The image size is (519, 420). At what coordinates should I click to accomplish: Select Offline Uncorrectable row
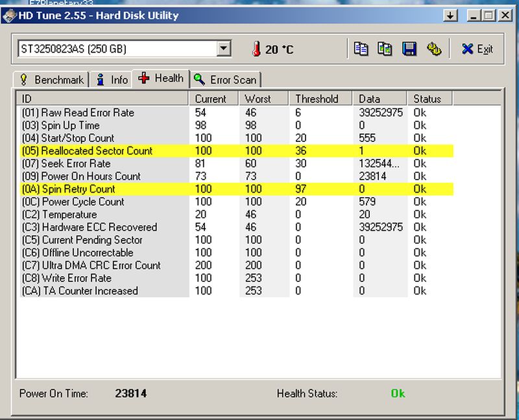pos(237,253)
